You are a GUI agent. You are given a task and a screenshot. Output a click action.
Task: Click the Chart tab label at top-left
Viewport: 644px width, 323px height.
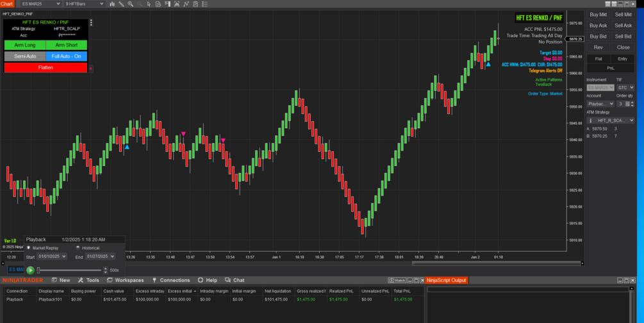coord(8,4)
